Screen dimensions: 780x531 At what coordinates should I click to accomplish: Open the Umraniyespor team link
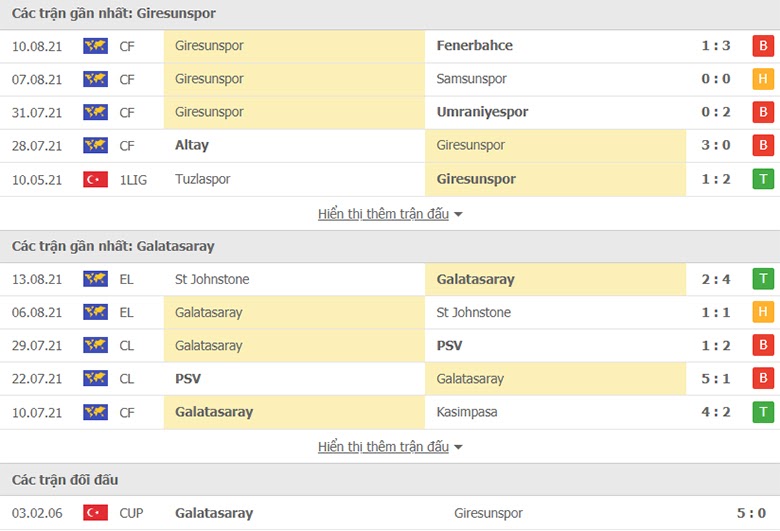coord(482,112)
